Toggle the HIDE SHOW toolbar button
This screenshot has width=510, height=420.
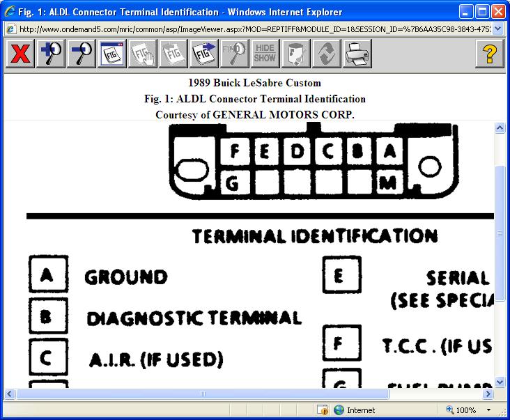(265, 54)
